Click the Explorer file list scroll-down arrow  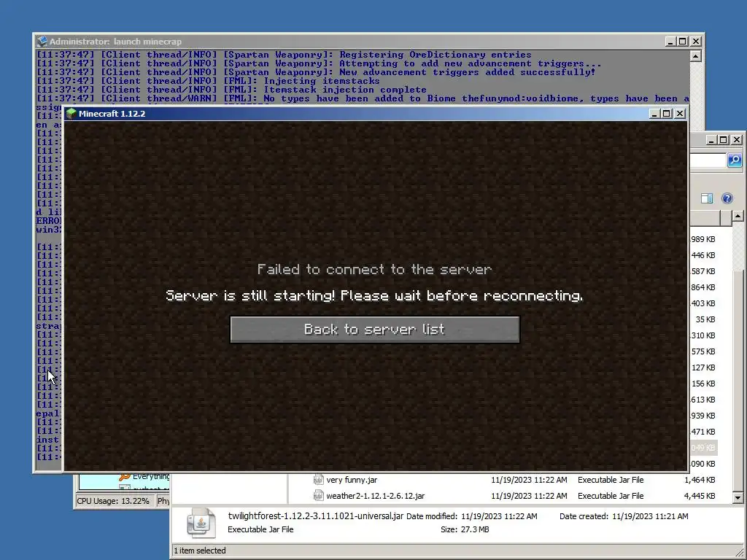pyautogui.click(x=738, y=498)
